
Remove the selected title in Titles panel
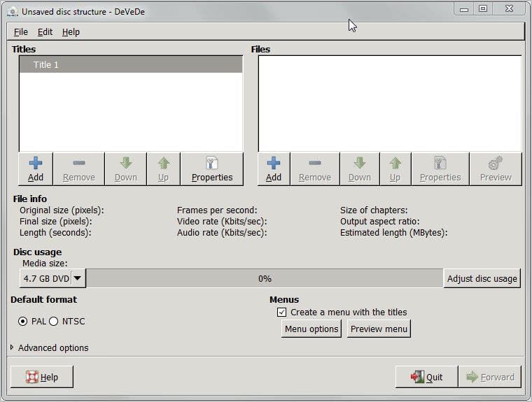point(78,169)
